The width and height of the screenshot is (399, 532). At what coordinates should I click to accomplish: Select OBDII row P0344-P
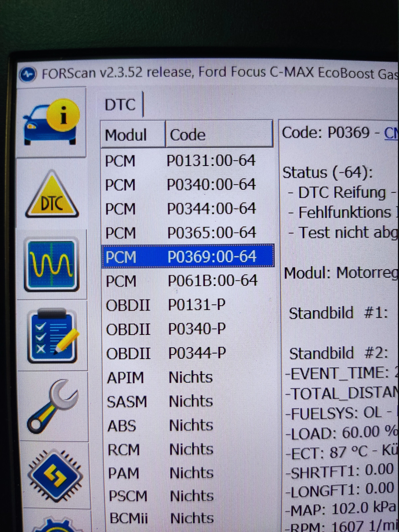(x=189, y=353)
